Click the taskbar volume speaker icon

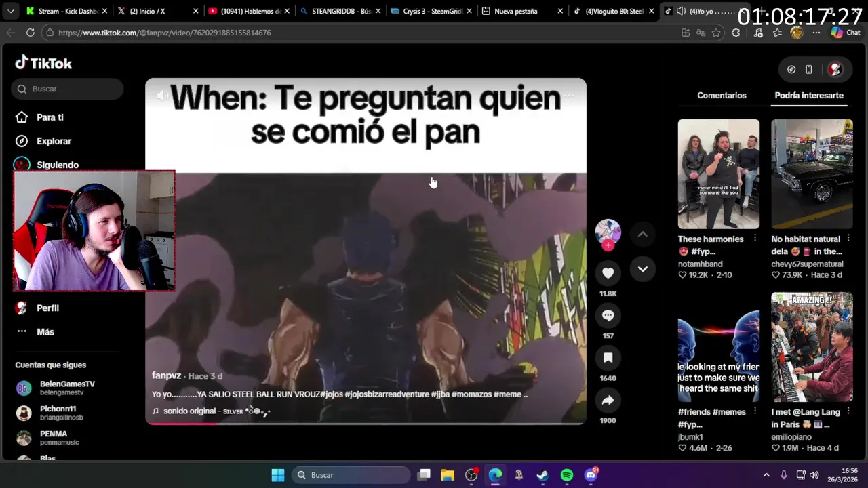(814, 475)
